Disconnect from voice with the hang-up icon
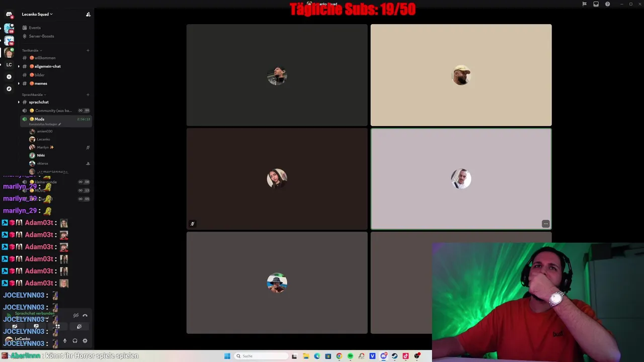Screen dimensions: 644x362 pos(85,315)
